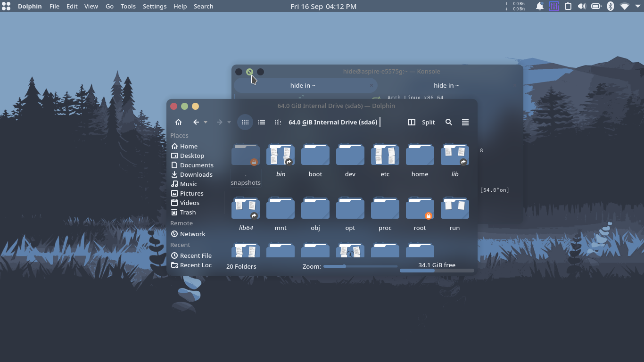Expand the system tray arrow on the panel
Screen dimensions: 644x362
tap(637, 6)
